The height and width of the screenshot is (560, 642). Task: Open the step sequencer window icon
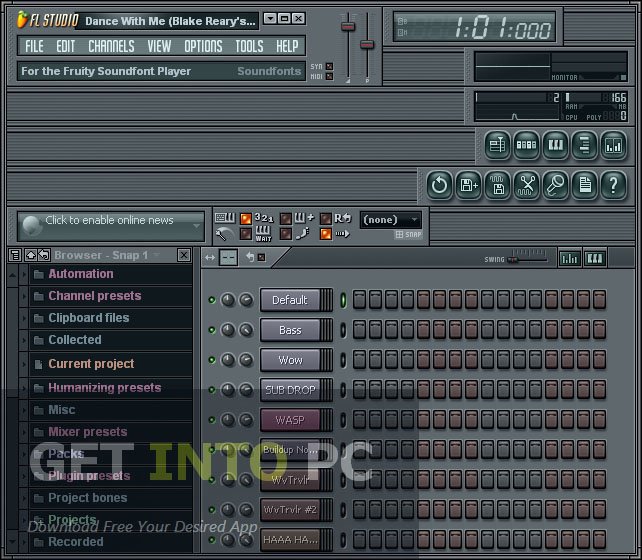526,145
